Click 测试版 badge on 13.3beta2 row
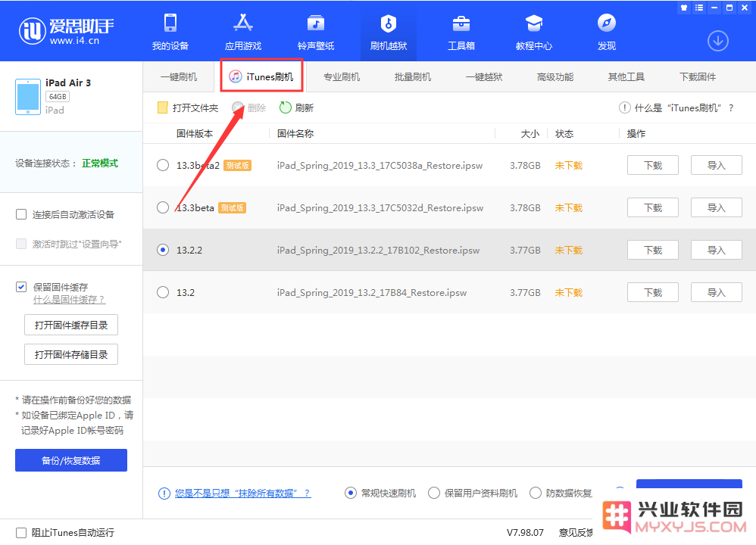Image resolution: width=756 pixels, height=545 pixels. point(238,166)
